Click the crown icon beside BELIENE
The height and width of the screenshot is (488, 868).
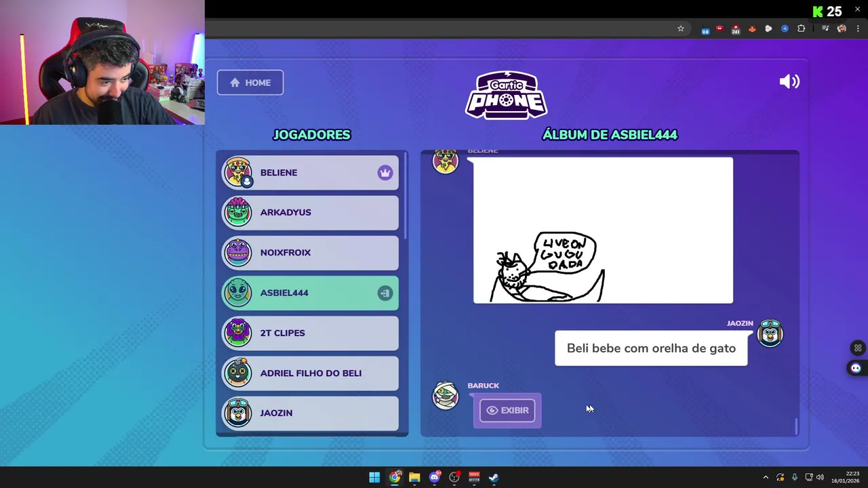click(x=385, y=173)
